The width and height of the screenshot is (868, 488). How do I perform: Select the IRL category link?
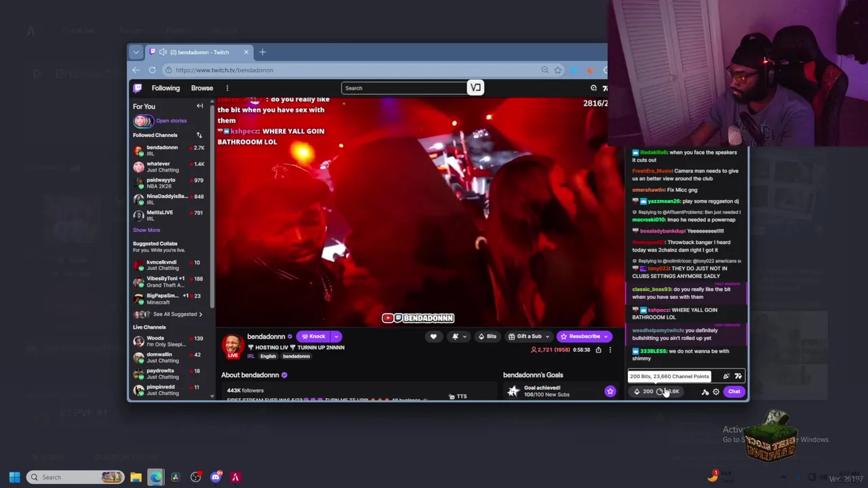[x=250, y=357]
